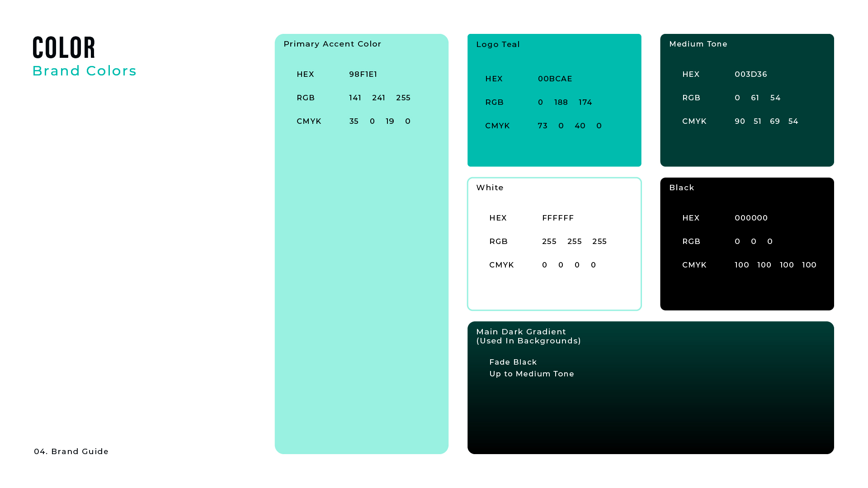
Task: Select the FFFFFF hex value
Action: (558, 218)
